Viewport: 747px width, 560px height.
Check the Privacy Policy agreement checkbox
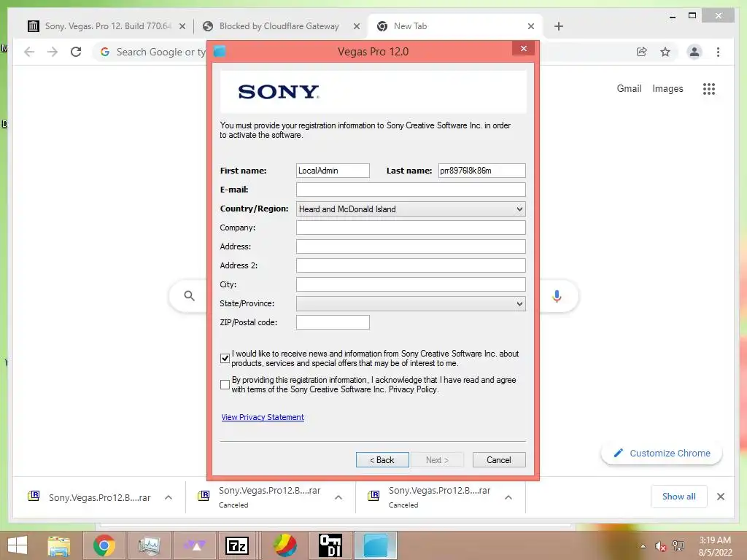tap(225, 385)
